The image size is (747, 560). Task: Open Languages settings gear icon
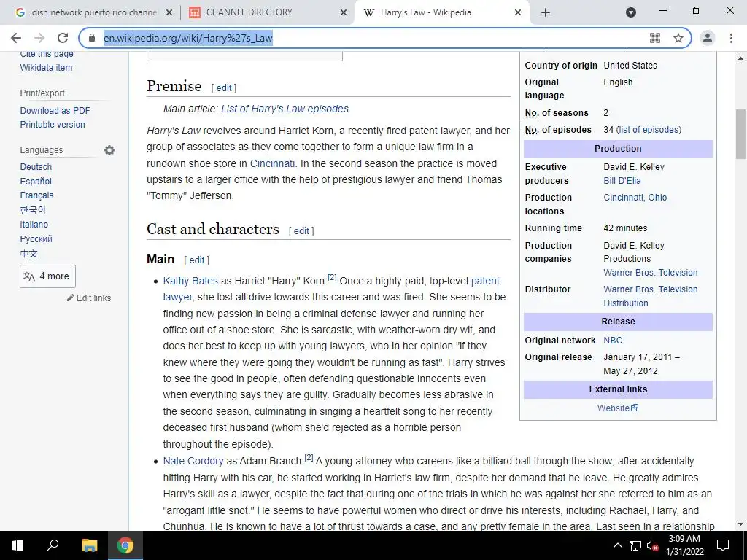[x=109, y=150]
